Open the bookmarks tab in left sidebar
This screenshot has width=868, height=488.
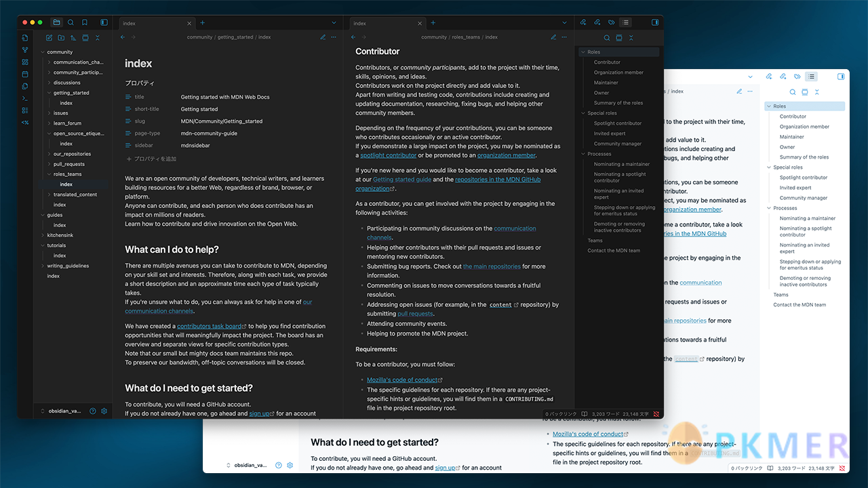pyautogui.click(x=85, y=22)
